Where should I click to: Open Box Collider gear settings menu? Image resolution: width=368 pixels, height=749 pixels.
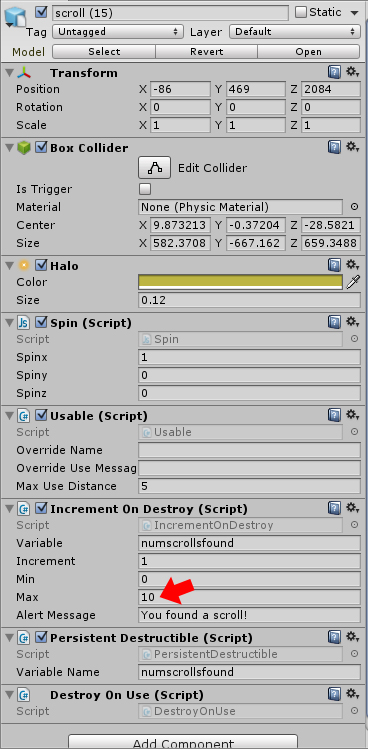(353, 147)
